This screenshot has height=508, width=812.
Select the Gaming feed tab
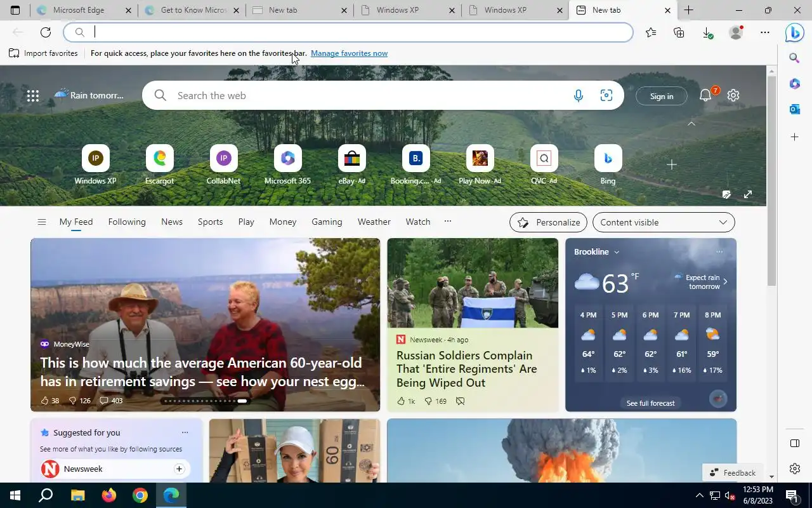(327, 222)
